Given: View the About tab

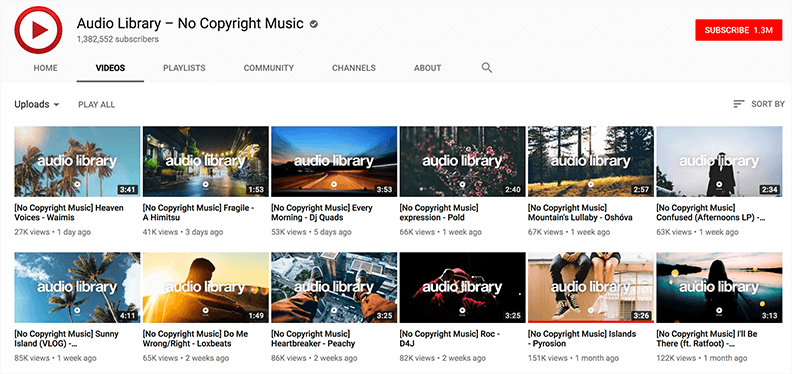Looking at the screenshot, I should [427, 68].
